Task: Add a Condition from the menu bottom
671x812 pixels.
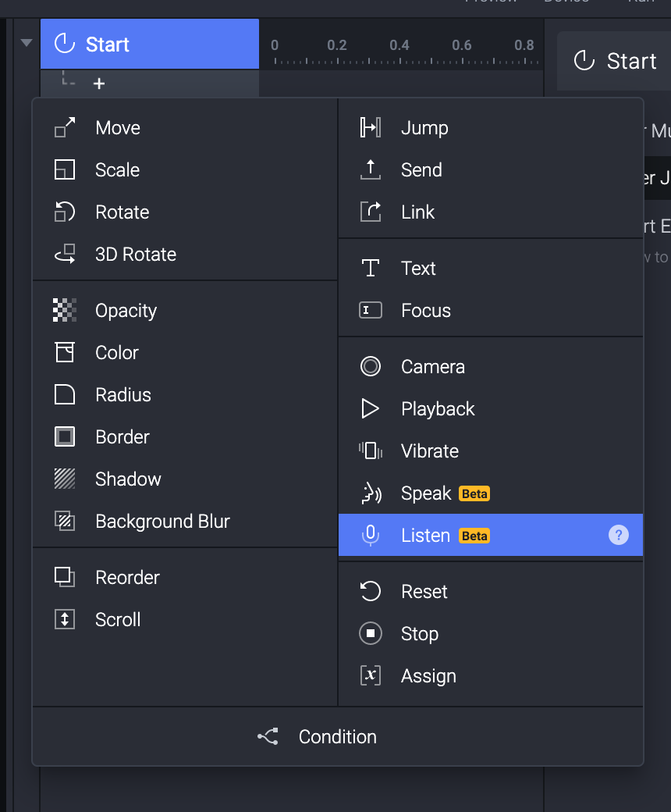Action: click(337, 737)
